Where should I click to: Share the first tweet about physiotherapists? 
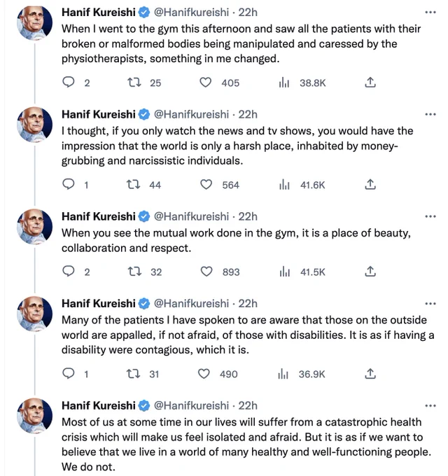point(370,83)
